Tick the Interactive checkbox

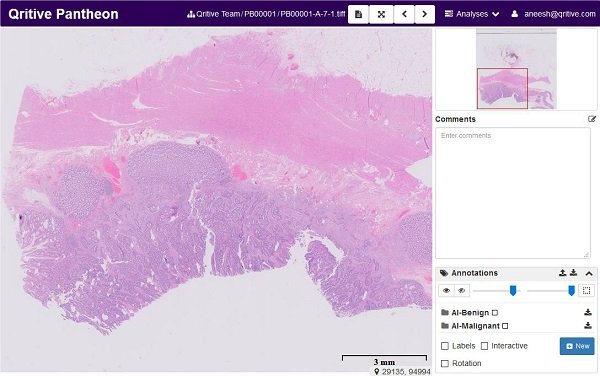coord(484,346)
